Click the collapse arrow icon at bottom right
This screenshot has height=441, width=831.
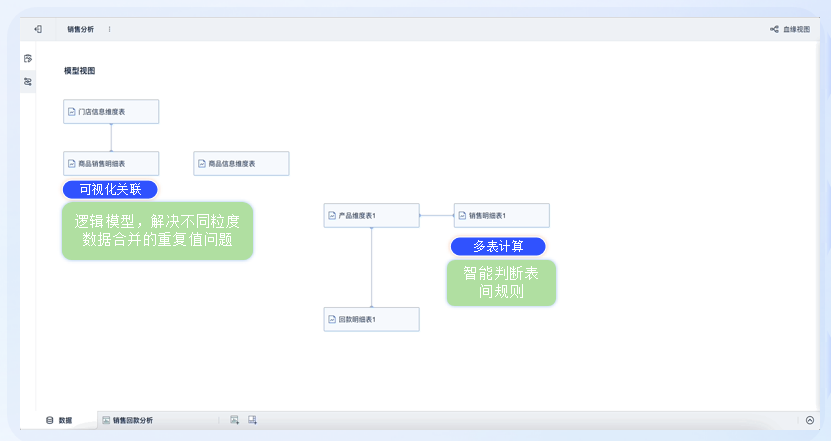click(x=810, y=420)
